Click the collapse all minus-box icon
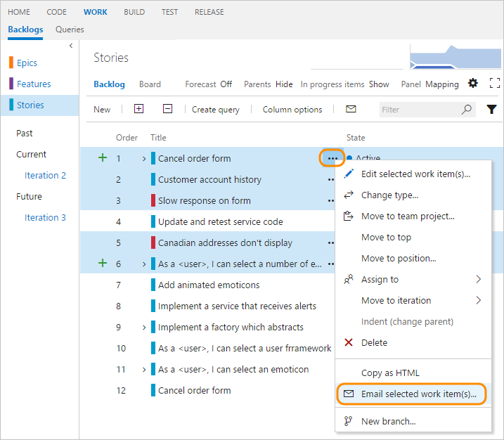 tap(167, 109)
